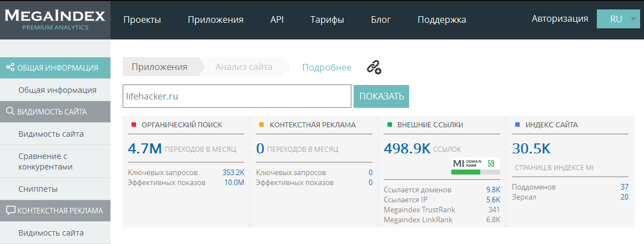Select КОНТЕКСТНАЯ РЕКЛАМА sidebar section header

55,211
